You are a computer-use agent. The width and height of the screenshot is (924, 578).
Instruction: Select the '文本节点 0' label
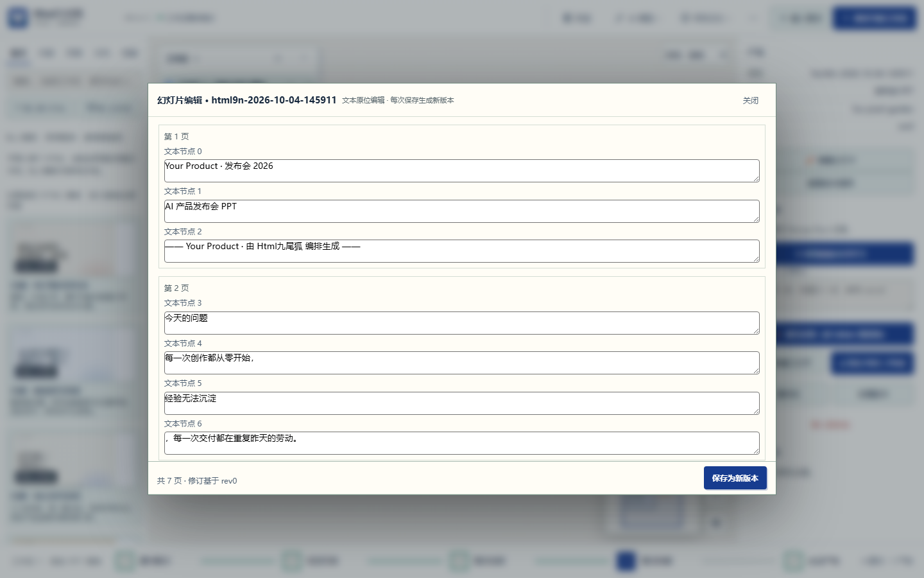[183, 152]
